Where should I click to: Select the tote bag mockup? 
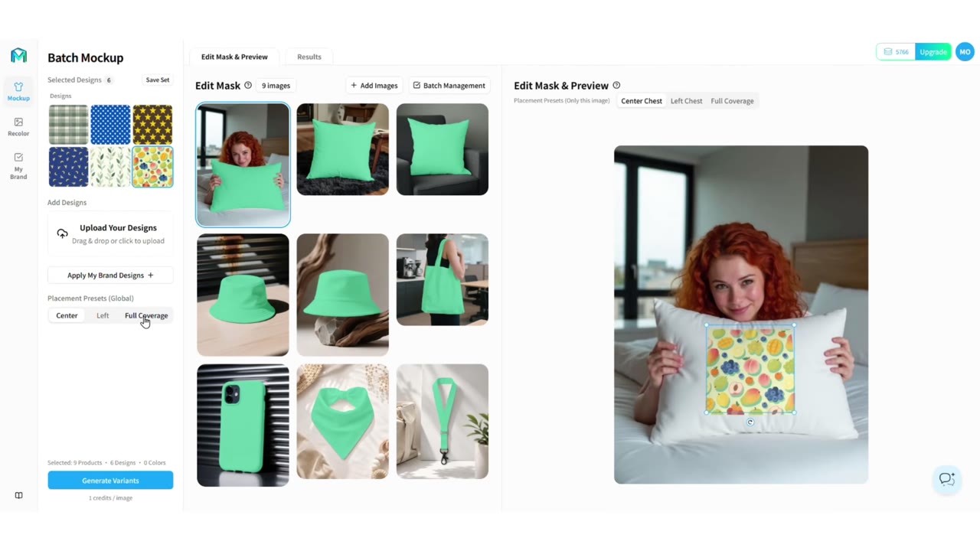point(442,279)
